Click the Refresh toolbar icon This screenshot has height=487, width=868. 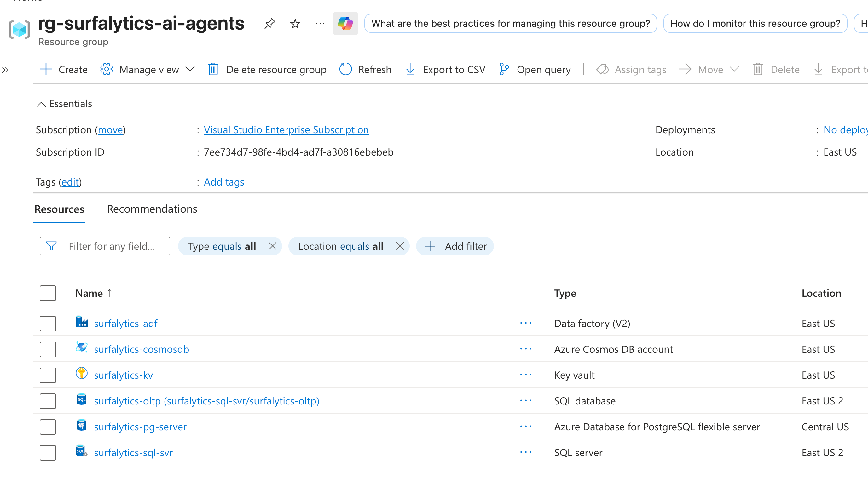click(345, 69)
